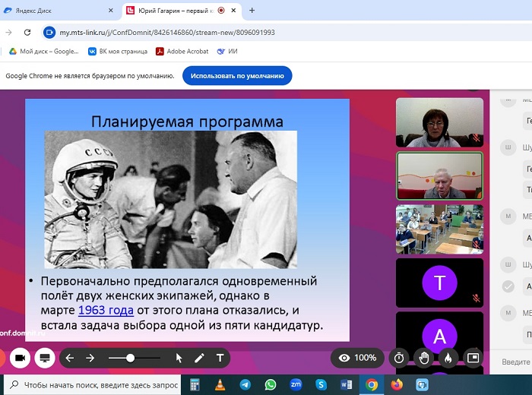
Task: Open the timer stopwatch icon
Action: tap(399, 358)
